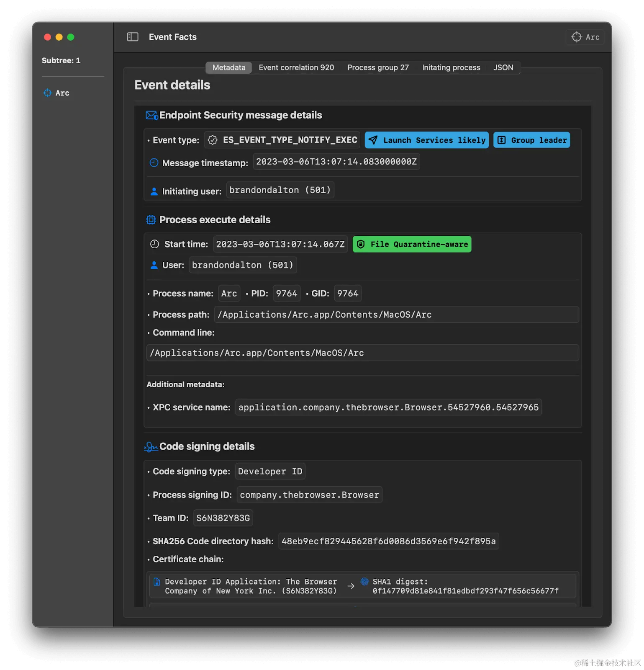The image size is (644, 670).
Task: Click the Event Facts window title
Action: [x=172, y=37]
